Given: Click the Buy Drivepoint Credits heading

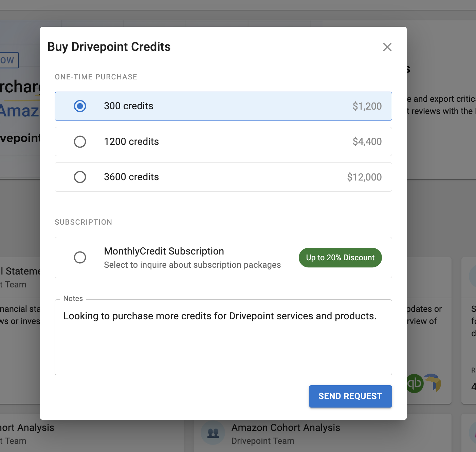Looking at the screenshot, I should pos(109,47).
